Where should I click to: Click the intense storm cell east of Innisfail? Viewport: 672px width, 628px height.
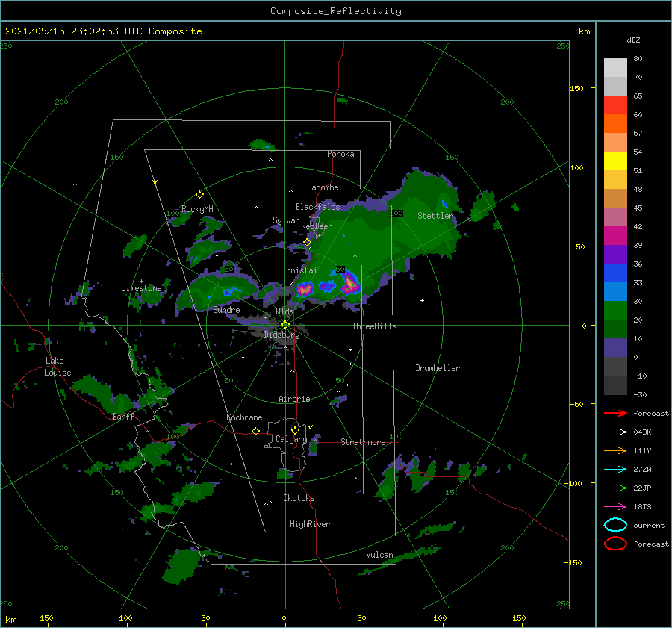[349, 283]
